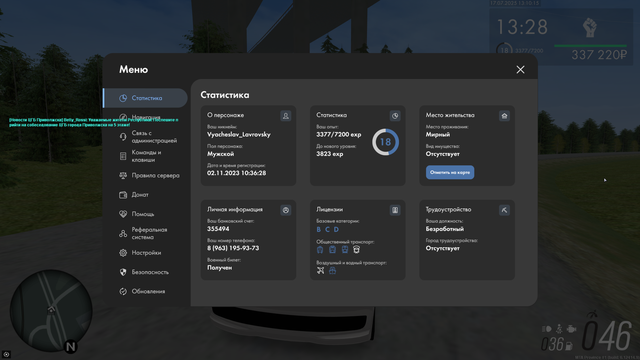Click the HUD money balance 337 220₽
The width and height of the screenshot is (640, 360).
(599, 55)
